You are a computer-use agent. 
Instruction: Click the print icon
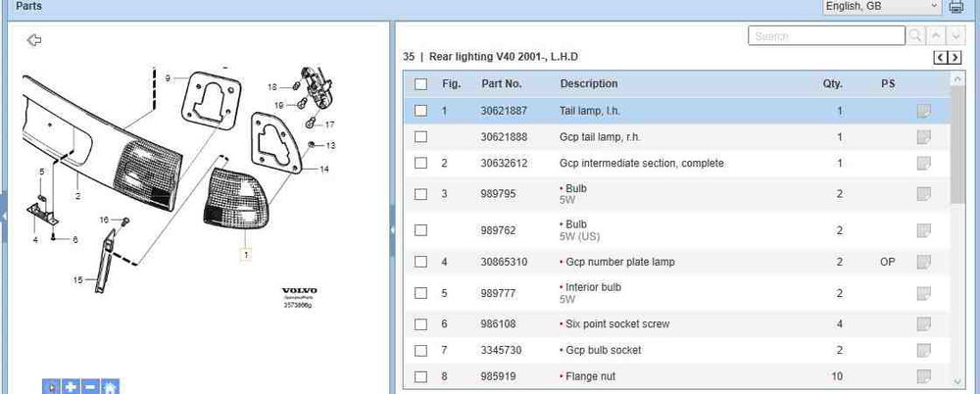pos(956,8)
